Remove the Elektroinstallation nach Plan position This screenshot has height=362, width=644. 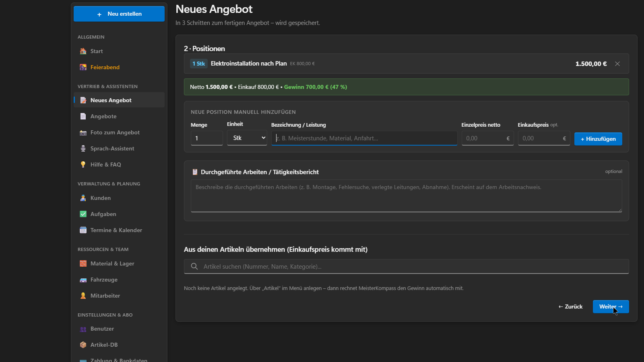coord(617,64)
